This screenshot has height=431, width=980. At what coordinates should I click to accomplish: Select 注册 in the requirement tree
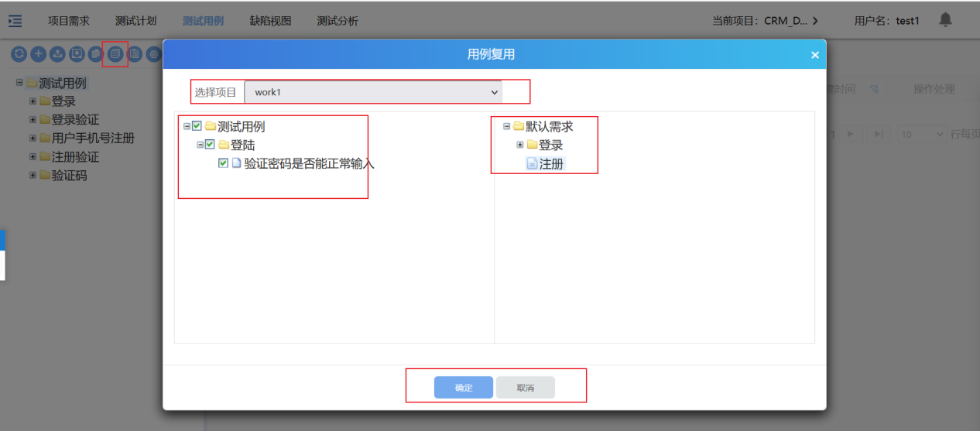point(551,163)
